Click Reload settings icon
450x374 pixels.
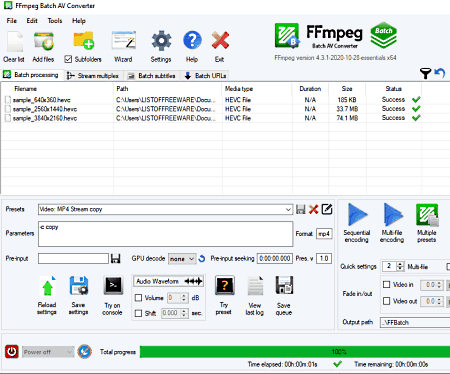[x=47, y=287]
